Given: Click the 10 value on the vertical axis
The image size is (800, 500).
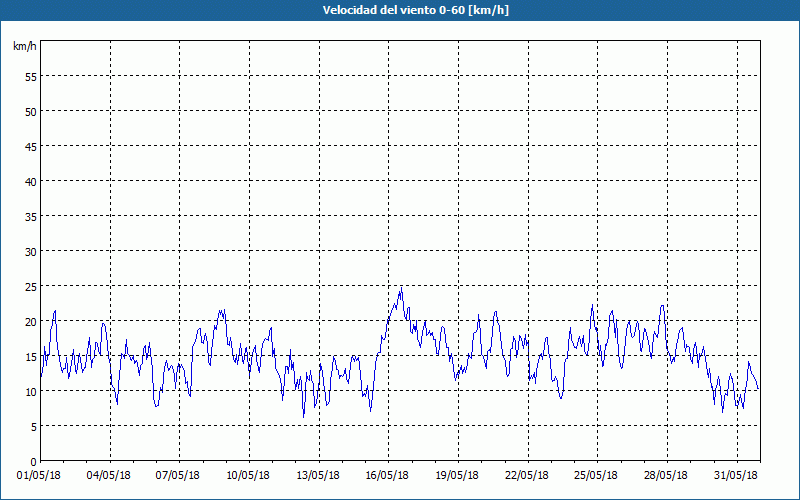Looking at the screenshot, I should 31,391.
